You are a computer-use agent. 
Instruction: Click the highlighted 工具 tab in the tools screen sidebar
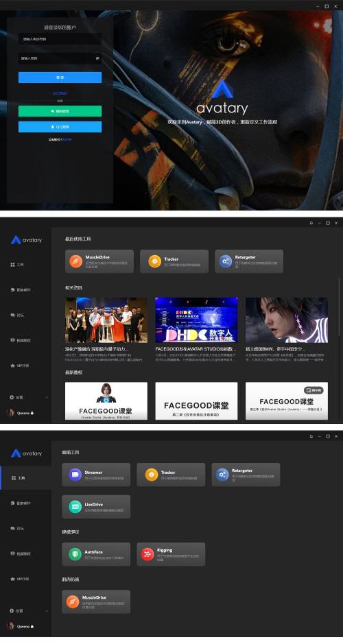click(26, 478)
